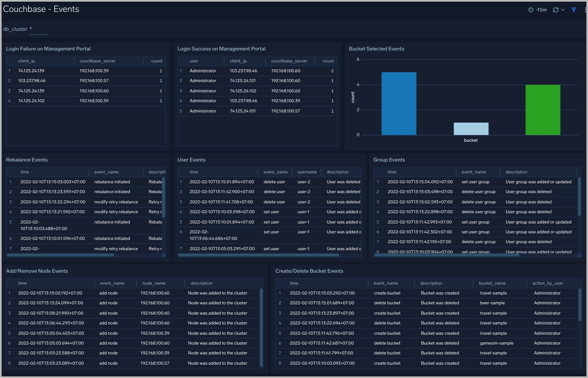The height and width of the screenshot is (378, 588).
Task: Refresh the dashboard with the refresh icon
Action: coord(556,10)
